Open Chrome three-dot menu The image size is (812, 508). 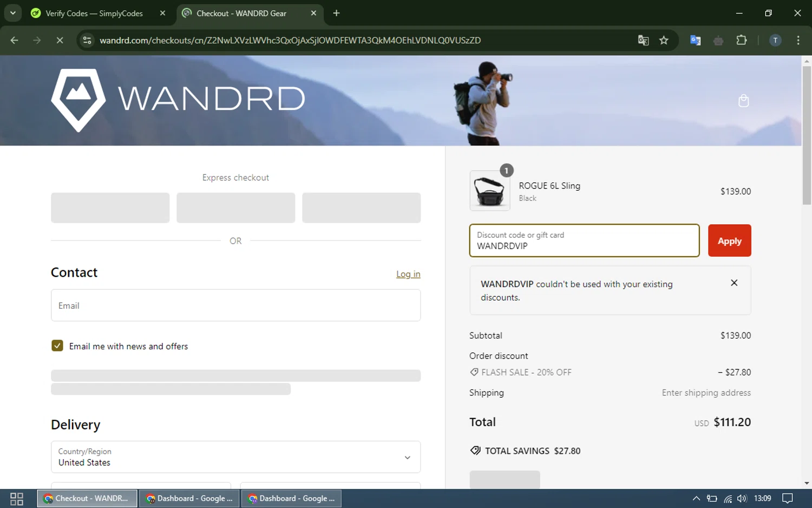(x=798, y=40)
